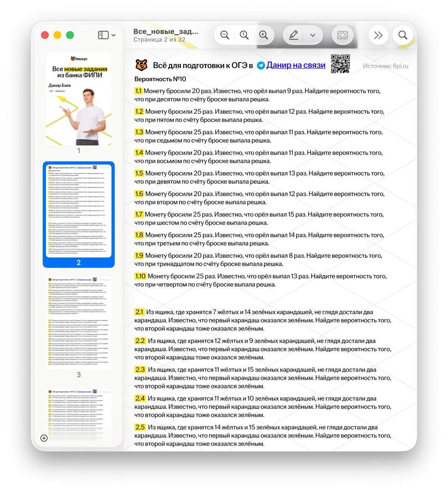Image resolution: width=448 pixels, height=492 pixels.
Task: Click the QR code in header
Action: 340,64
